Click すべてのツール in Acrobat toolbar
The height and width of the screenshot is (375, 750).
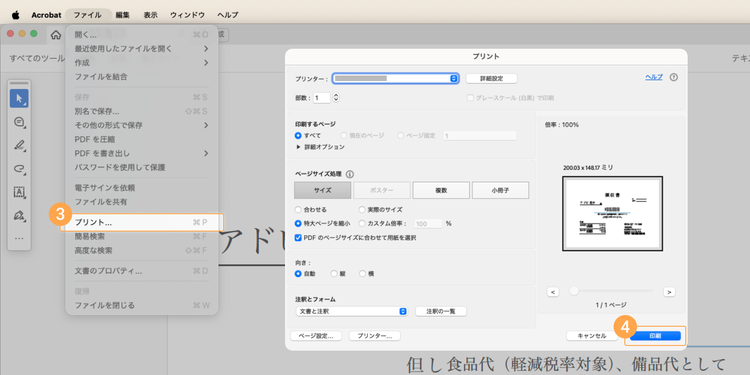coord(37,58)
